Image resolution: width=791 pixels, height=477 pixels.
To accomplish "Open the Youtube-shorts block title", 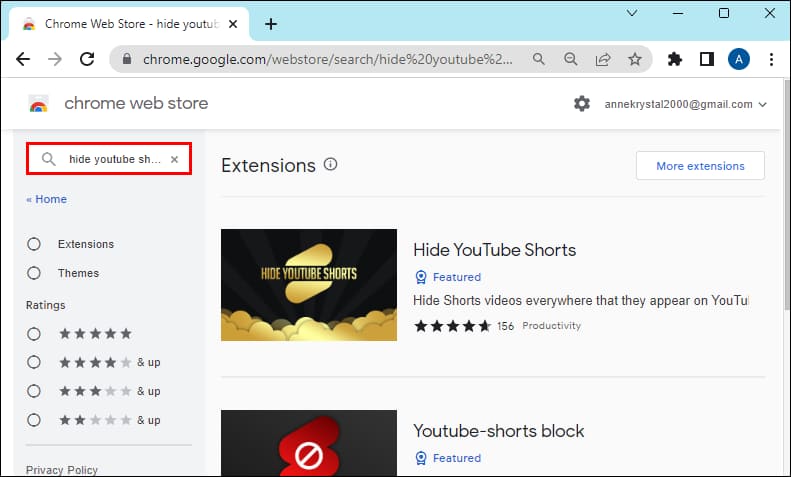I will [x=498, y=431].
